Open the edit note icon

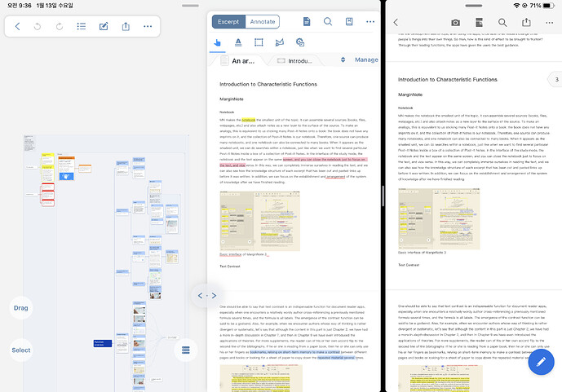[x=104, y=26]
